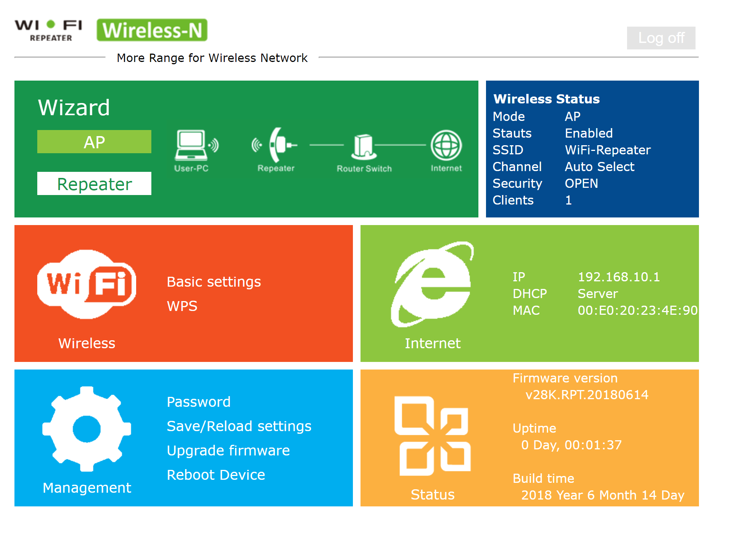Go to Save/Reload settings
The height and width of the screenshot is (533, 756).
pos(239,426)
